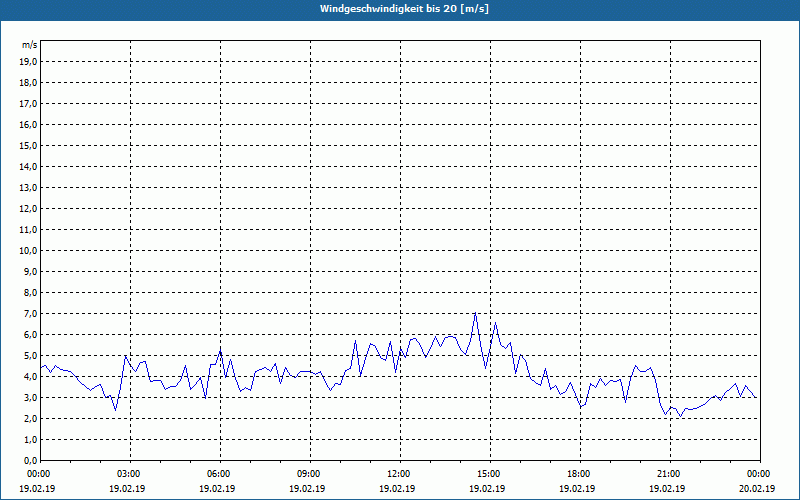The height and width of the screenshot is (500, 800).
Task: Click the 21:00 x-axis tick label
Action: (x=670, y=474)
